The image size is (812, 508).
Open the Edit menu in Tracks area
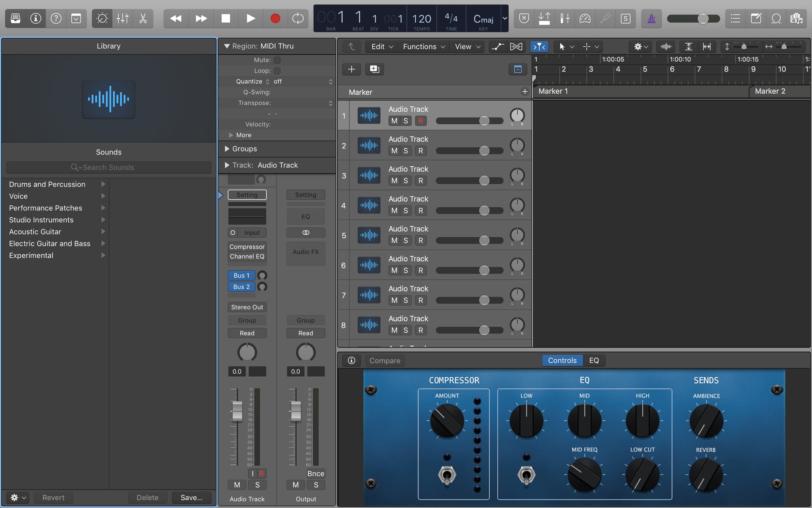[382, 47]
